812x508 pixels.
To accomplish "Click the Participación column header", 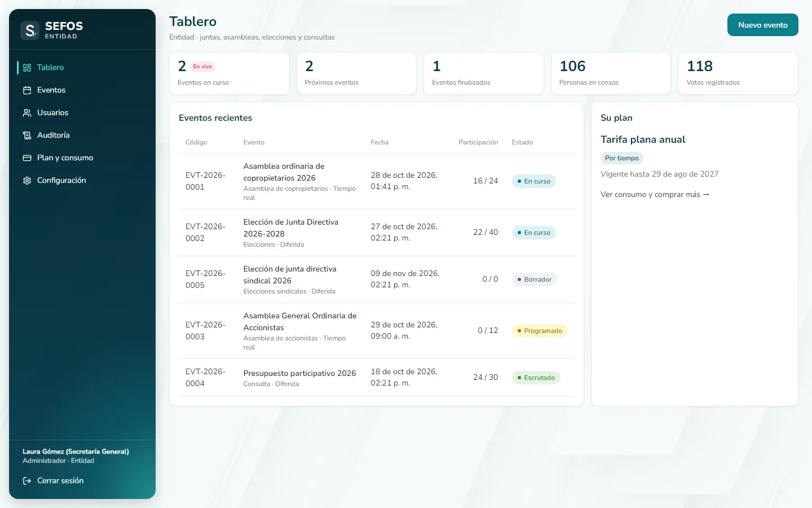I will [478, 142].
